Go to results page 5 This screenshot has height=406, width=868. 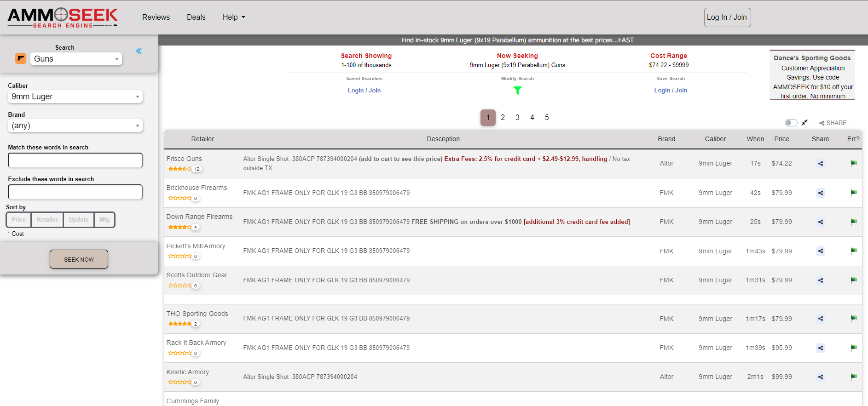(x=547, y=118)
